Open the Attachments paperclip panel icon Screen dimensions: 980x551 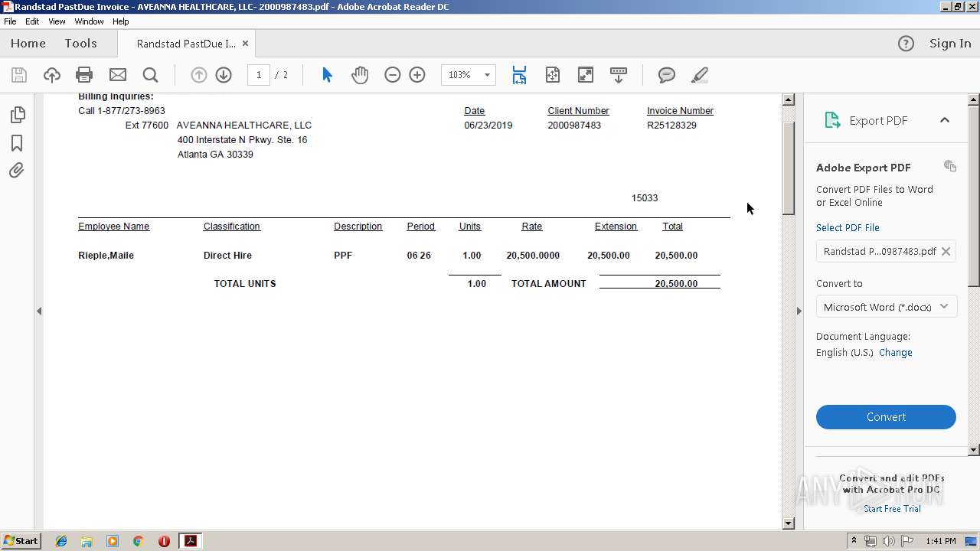[x=17, y=170]
